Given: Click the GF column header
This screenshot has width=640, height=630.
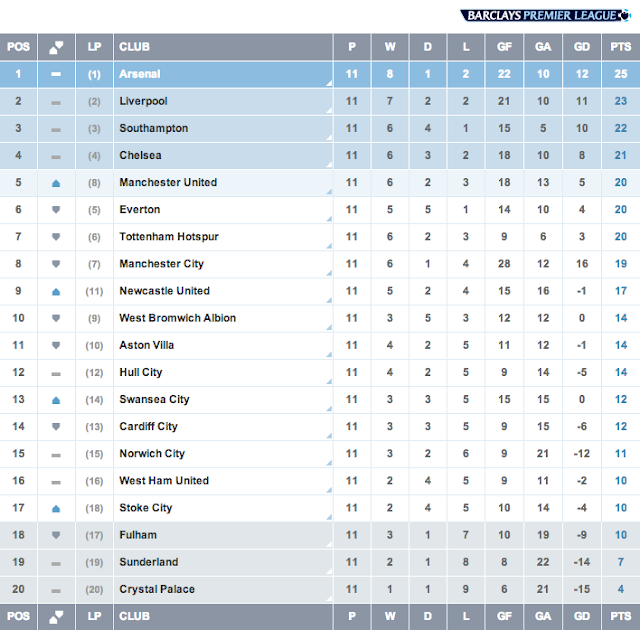Looking at the screenshot, I should tap(504, 47).
